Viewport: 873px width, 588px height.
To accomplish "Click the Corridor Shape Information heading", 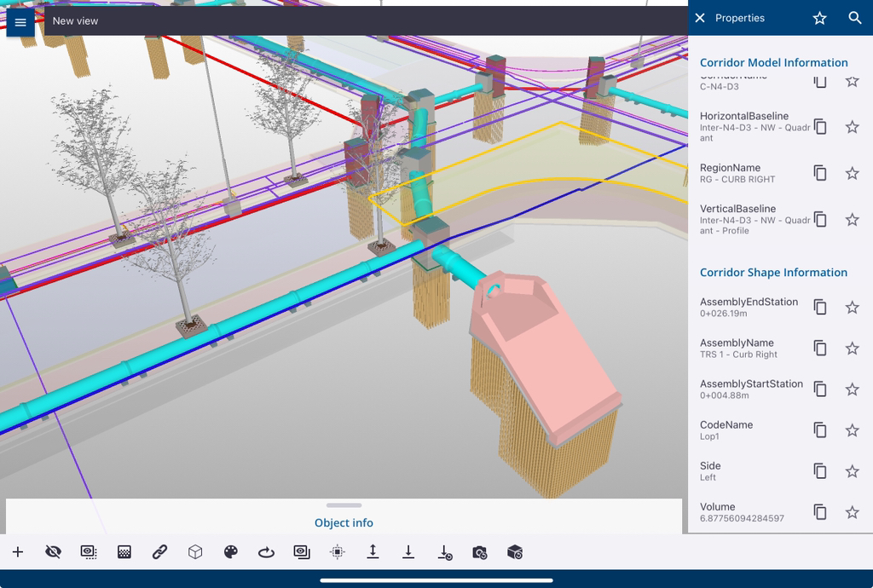I will [x=773, y=273].
